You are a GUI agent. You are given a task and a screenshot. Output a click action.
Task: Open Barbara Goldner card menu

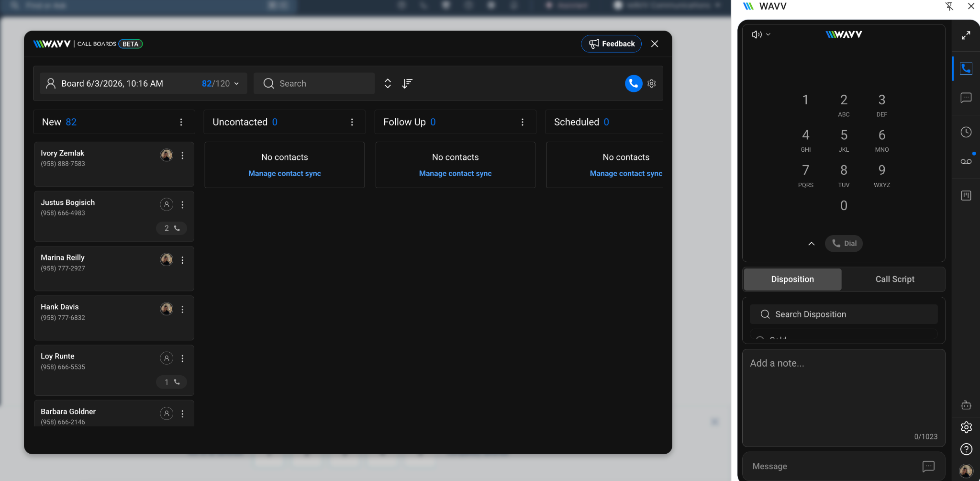pos(182,414)
